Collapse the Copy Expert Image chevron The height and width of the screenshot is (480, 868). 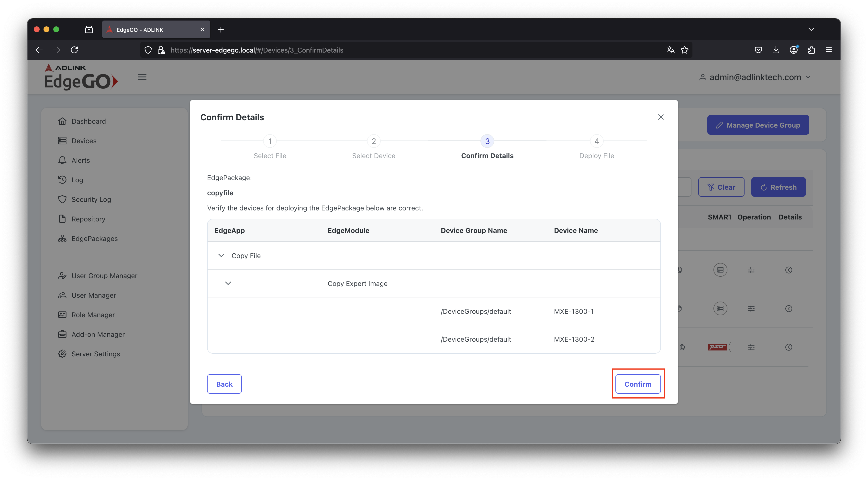228,283
